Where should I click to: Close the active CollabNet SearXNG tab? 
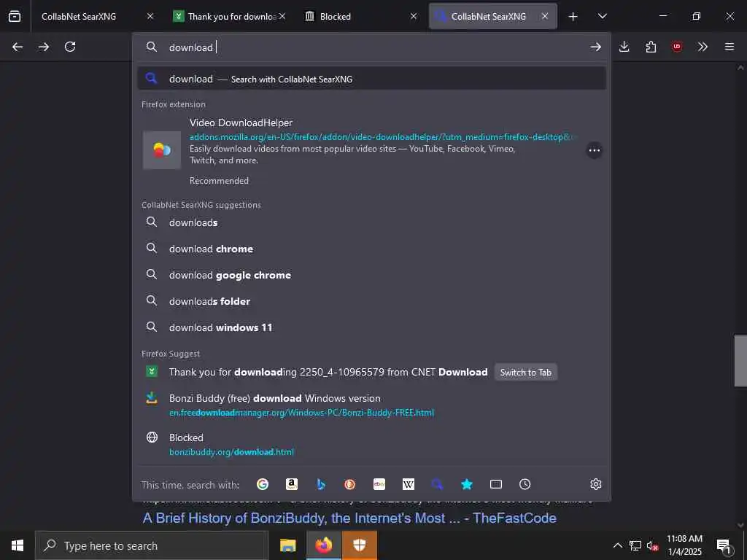pos(545,16)
